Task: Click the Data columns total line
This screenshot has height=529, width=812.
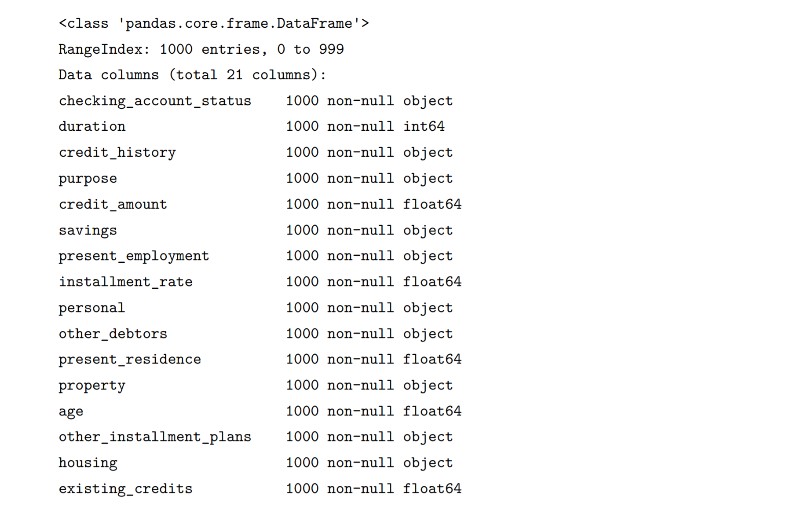Action: pyautogui.click(x=192, y=75)
